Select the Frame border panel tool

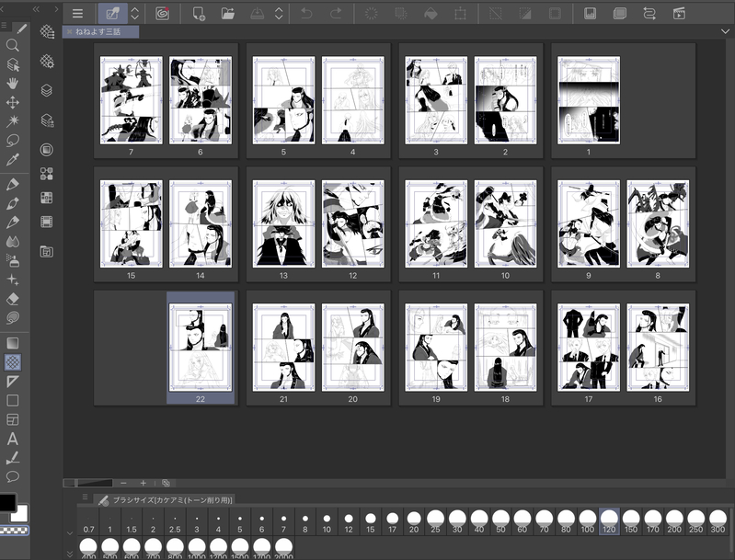point(13,419)
